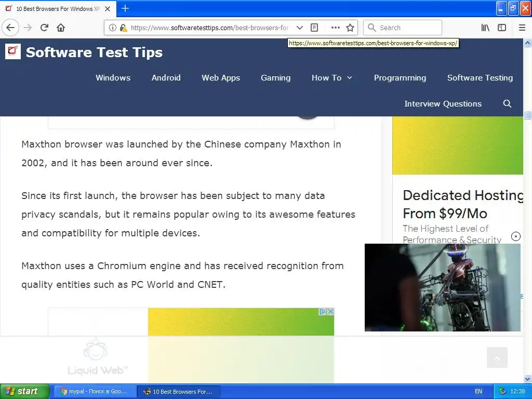The image size is (532, 399).
Task: Click the 12:38 taskbar clock
Action: tap(518, 391)
